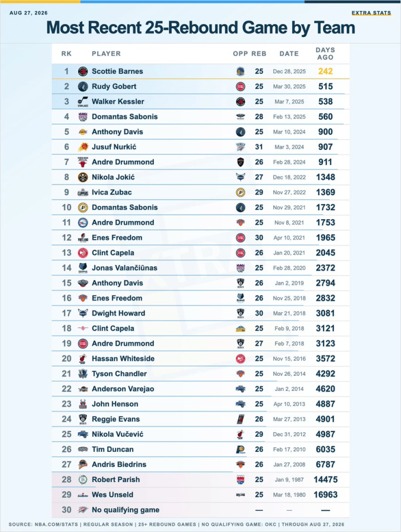Click the DATE column header
Image resolution: width=401 pixels, height=532 pixels.
click(289, 54)
